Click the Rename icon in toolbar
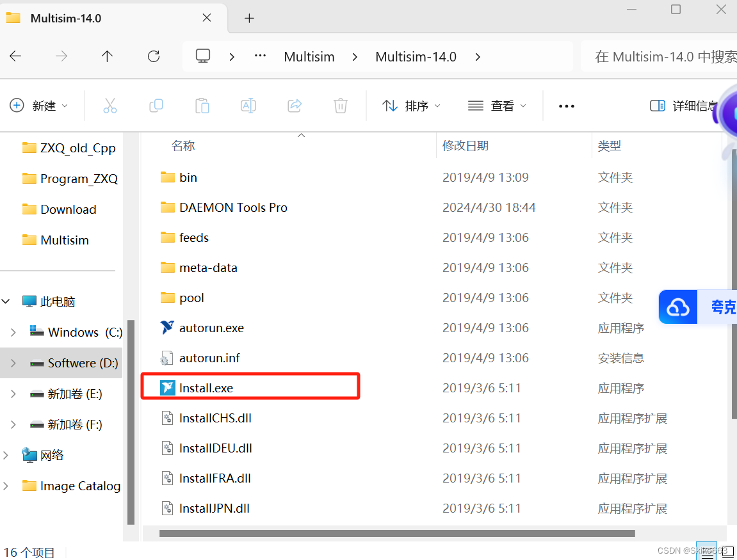The image size is (737, 560). pyautogui.click(x=248, y=106)
